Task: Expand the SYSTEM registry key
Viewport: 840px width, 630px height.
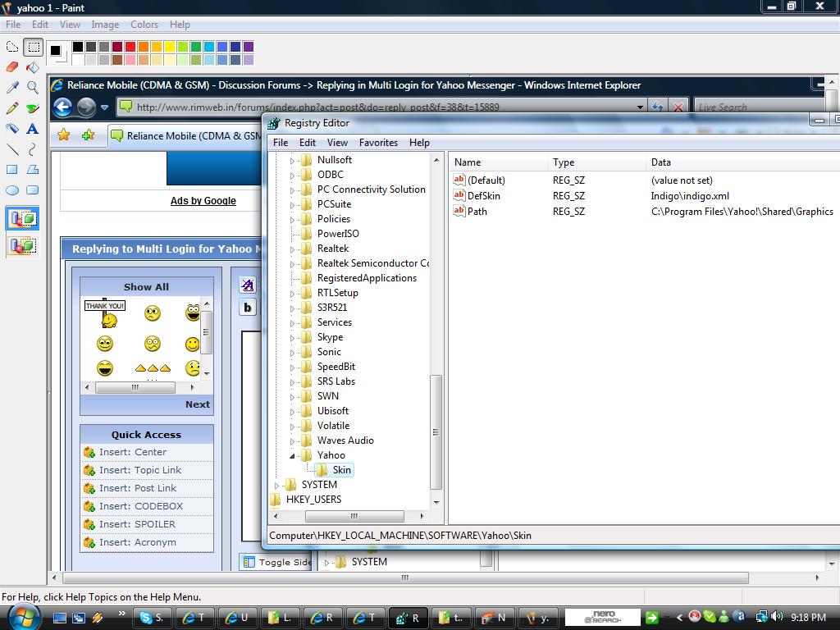Action: click(277, 485)
